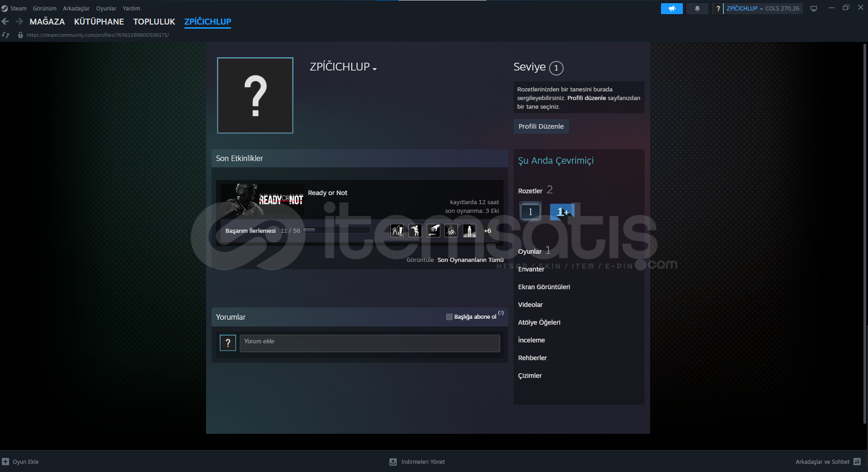
Task: Click the reaching hand achievement icon
Action: [x=434, y=231]
